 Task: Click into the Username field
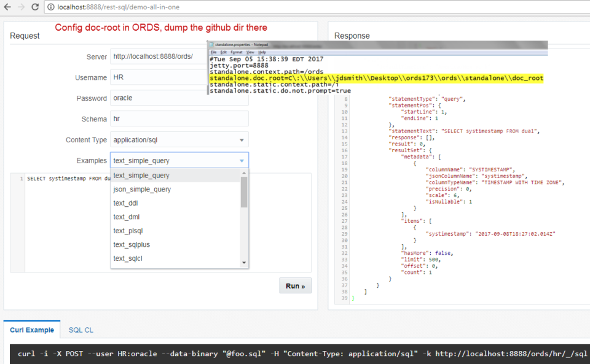tap(179, 77)
